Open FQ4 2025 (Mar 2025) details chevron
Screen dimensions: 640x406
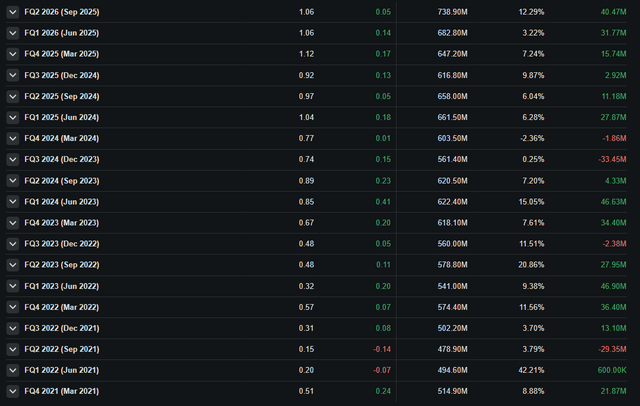(13, 54)
